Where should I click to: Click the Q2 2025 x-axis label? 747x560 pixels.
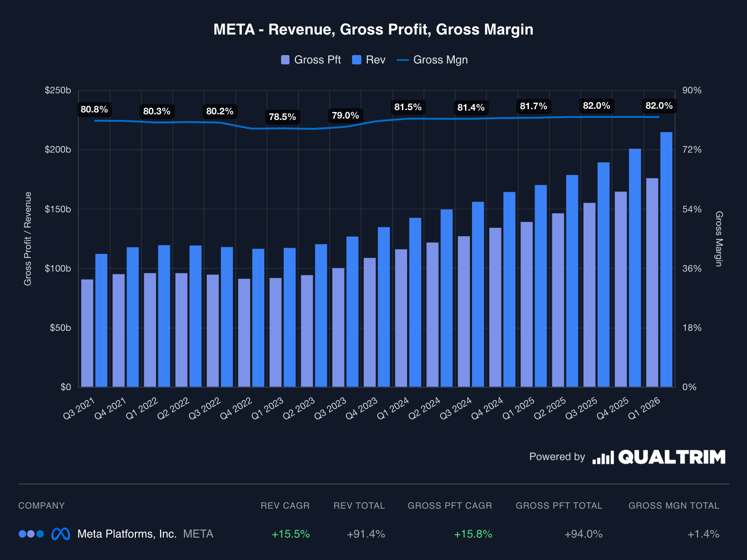tap(550, 408)
